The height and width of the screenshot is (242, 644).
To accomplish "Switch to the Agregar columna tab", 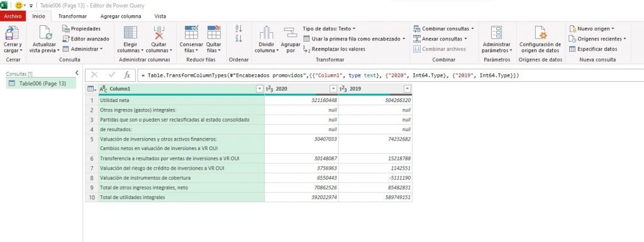I will pos(121,16).
